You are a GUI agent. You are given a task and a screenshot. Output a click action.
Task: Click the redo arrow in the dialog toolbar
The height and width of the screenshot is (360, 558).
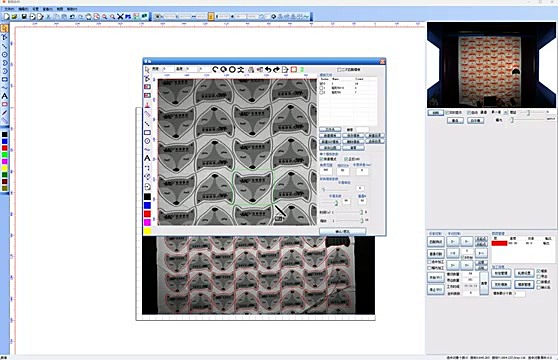[x=277, y=69]
